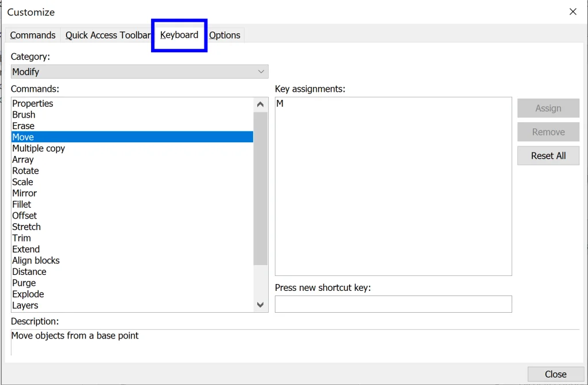Choose Align blocks in the list
Image resolution: width=588 pixels, height=385 pixels.
pos(36,260)
